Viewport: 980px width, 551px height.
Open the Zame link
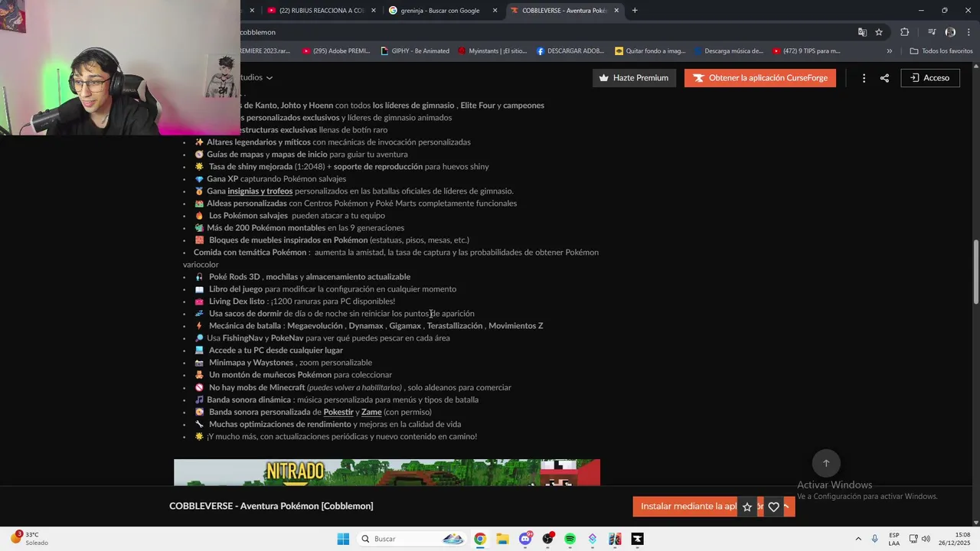(371, 412)
